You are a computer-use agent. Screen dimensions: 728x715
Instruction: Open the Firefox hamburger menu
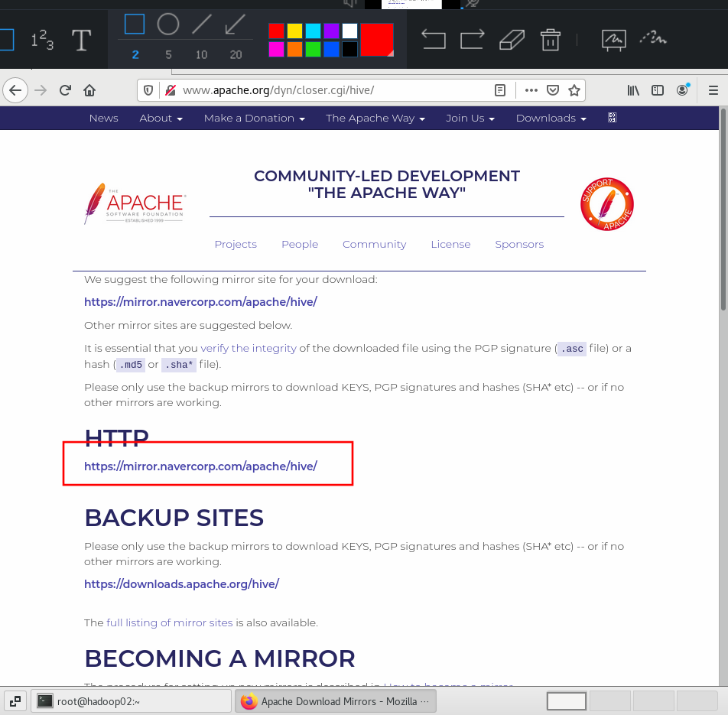click(713, 90)
